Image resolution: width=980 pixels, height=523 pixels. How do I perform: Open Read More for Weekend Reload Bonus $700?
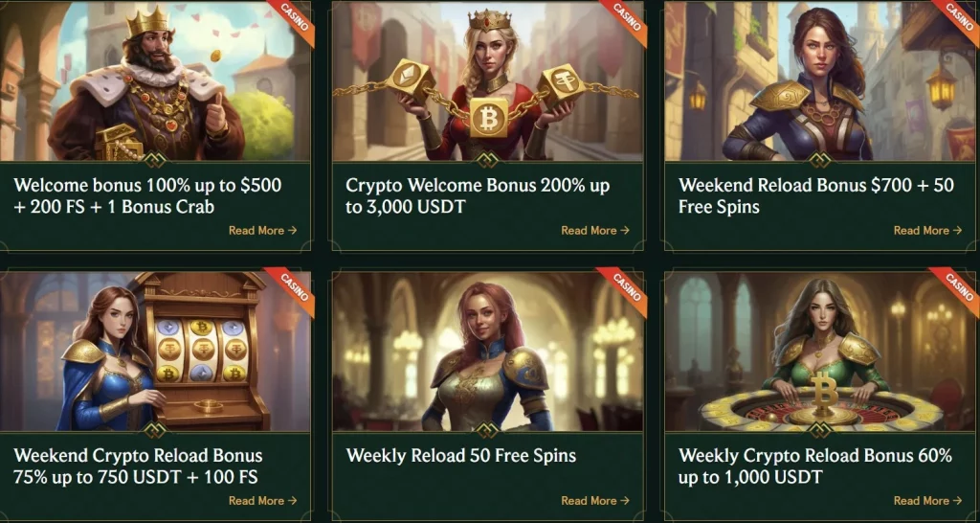tap(927, 230)
